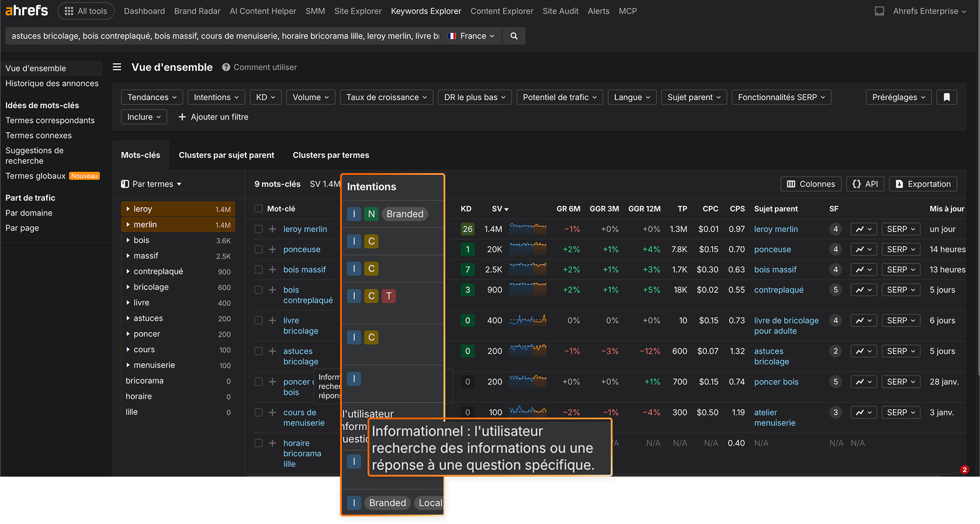This screenshot has width=980, height=524.
Task: Add leroy merlin keyword with plus icon
Action: pos(272,229)
